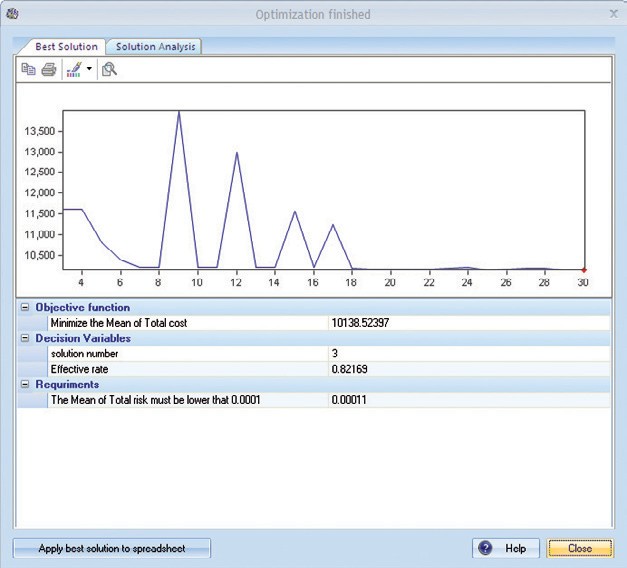Select the value 10138.52397

click(x=360, y=323)
